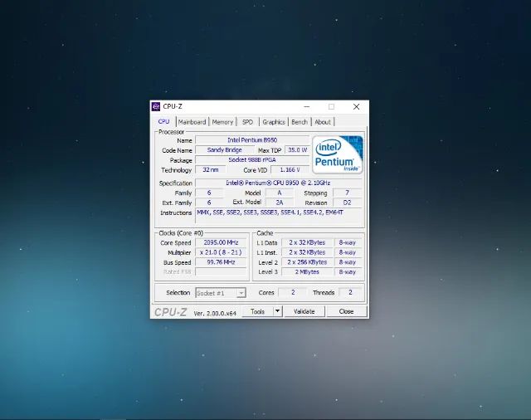Screen dimensions: 531x420
Task: Click the Max TDP value 35.0 W
Action: 297,149
